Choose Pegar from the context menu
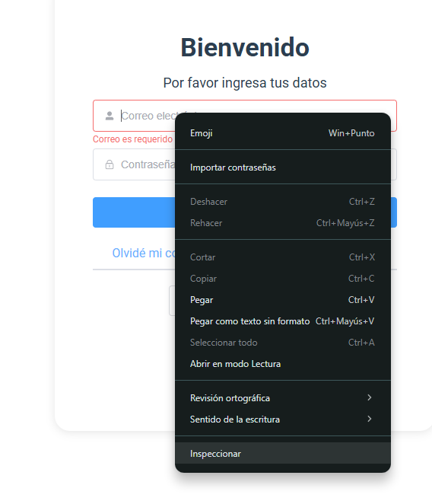The width and height of the screenshot is (432, 504). 283,300
